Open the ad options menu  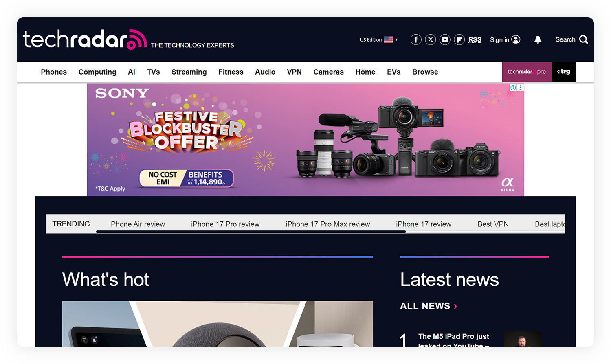click(520, 88)
